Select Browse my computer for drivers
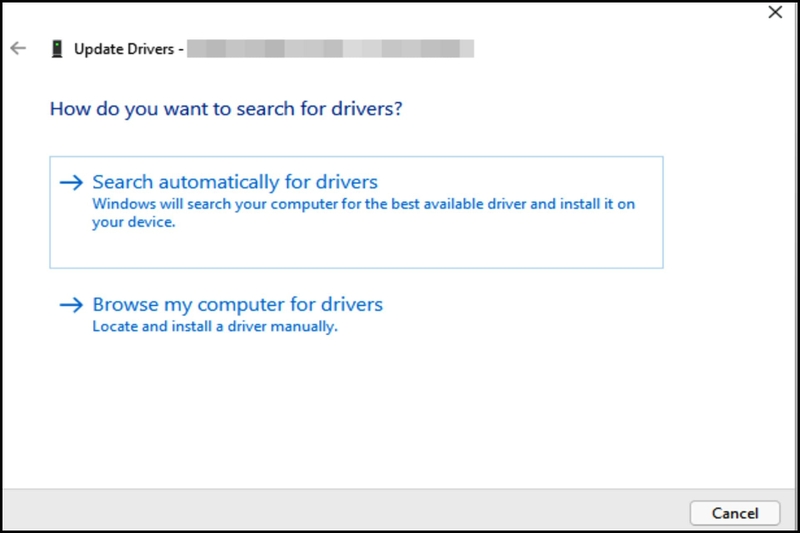The width and height of the screenshot is (800, 533). [237, 304]
